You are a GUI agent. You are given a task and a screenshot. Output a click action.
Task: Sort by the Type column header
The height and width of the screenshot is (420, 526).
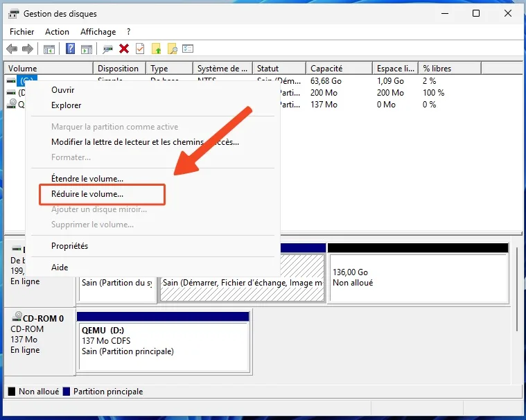click(169, 69)
